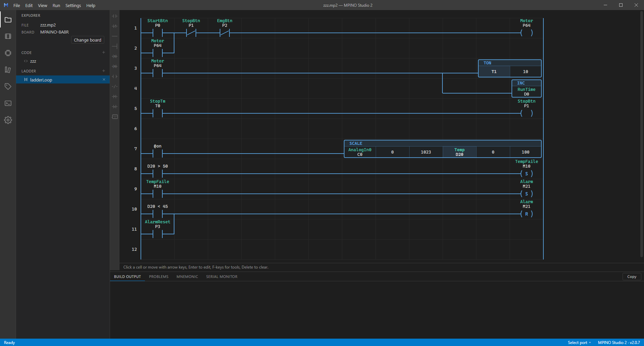Select the horizontal wire tool

(115, 36)
